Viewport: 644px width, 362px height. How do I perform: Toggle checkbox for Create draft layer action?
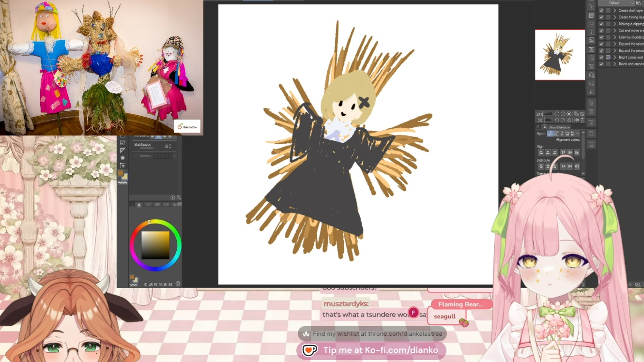point(601,10)
